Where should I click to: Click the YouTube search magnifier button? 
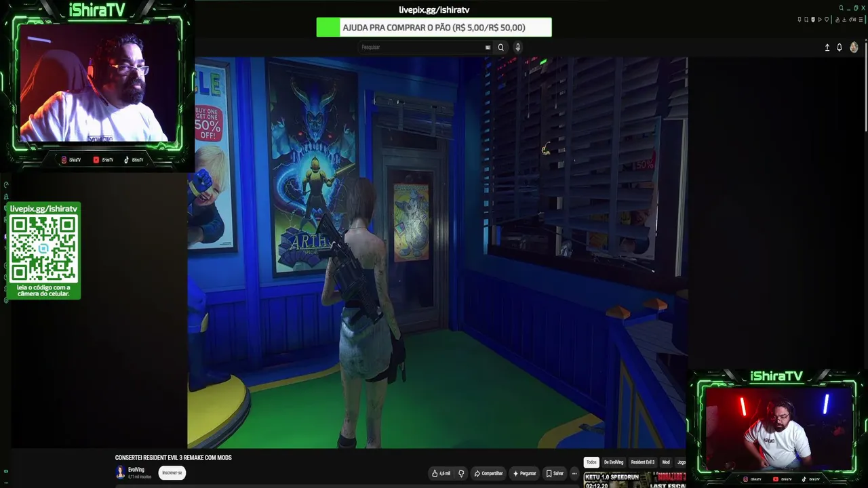501,47
